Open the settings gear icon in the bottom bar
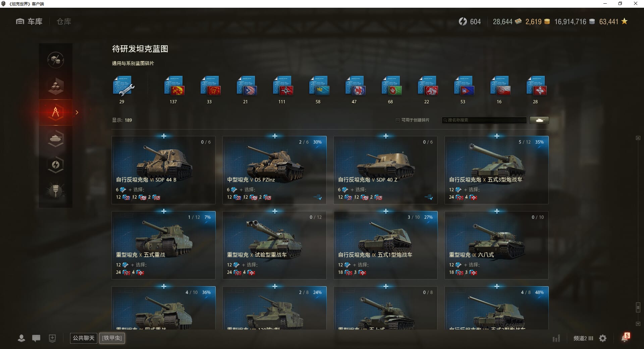 (x=603, y=338)
